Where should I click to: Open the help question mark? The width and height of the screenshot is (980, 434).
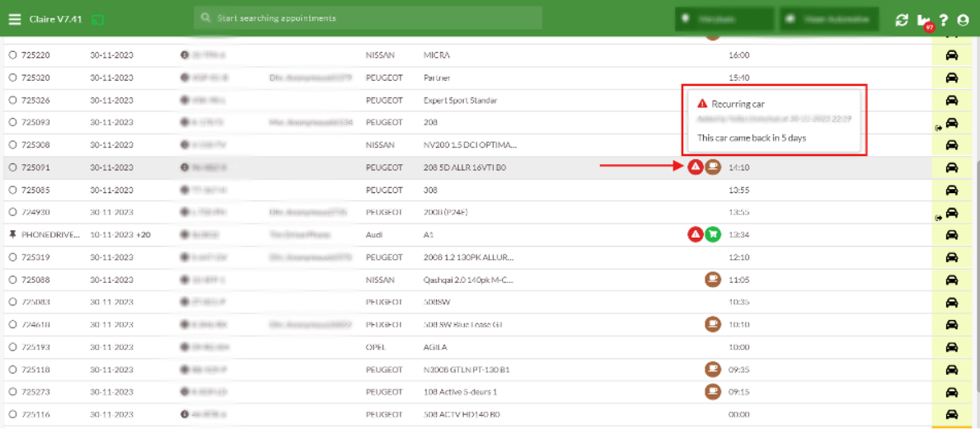(944, 19)
